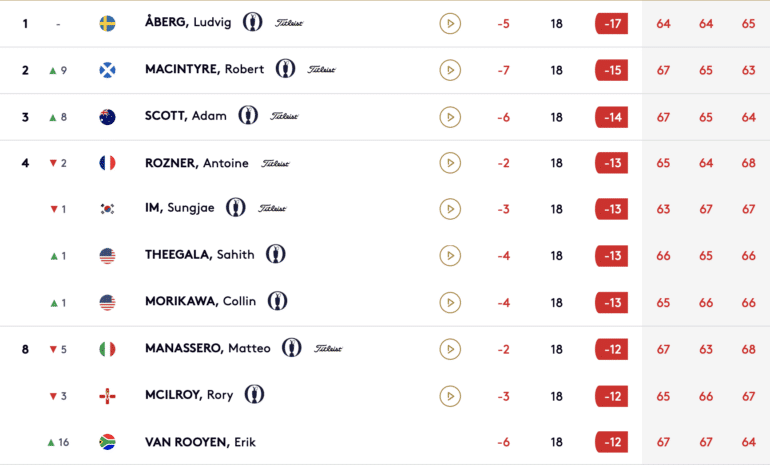
Task: Click play icon in MacIntyre row
Action: [450, 70]
